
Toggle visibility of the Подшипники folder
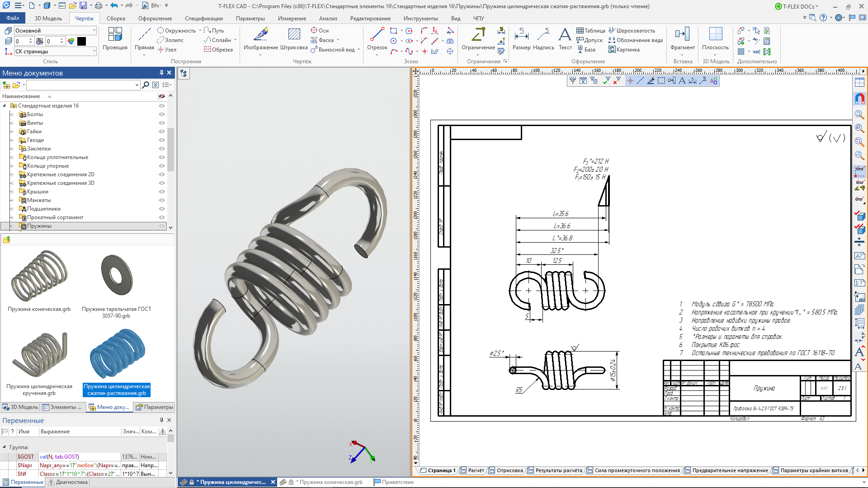tap(161, 209)
